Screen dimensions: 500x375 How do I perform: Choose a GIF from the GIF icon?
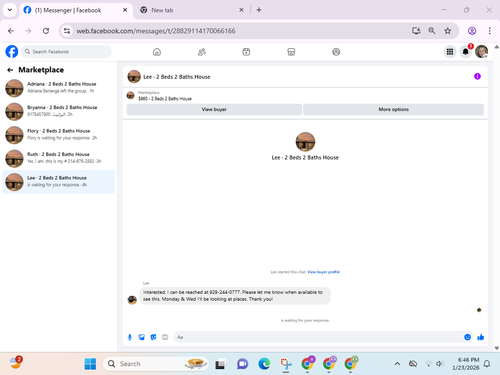click(x=165, y=337)
